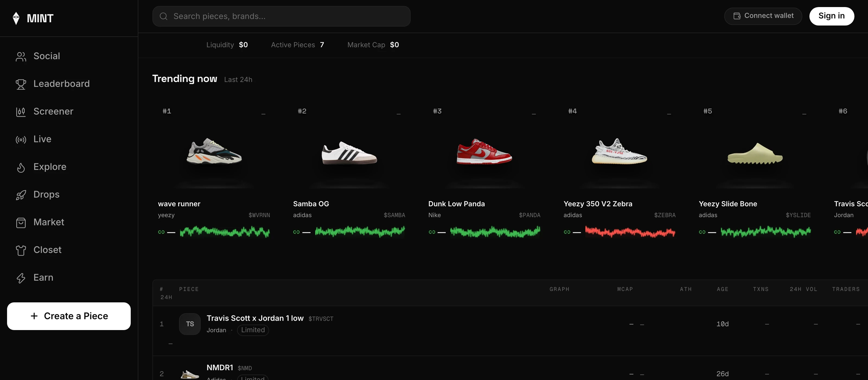Click the link icon under Yeezy 350 V2 Zebra
The height and width of the screenshot is (380, 868).
tap(567, 232)
